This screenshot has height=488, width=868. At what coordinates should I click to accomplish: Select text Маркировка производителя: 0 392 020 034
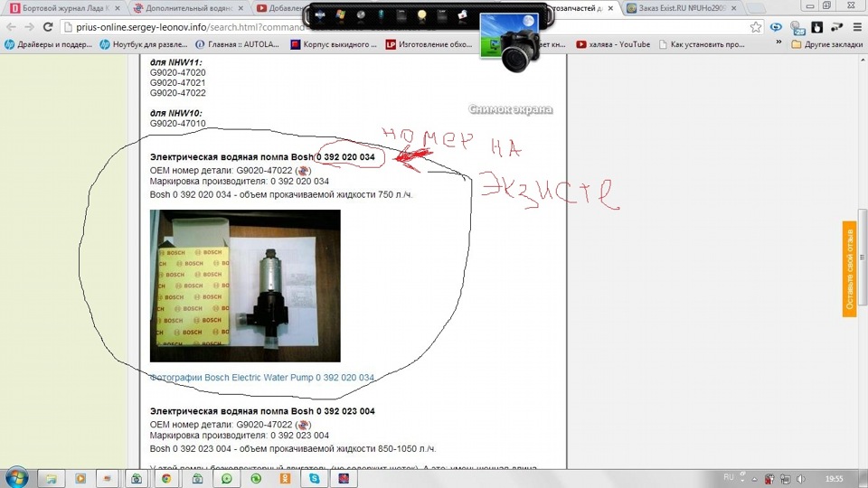(239, 182)
